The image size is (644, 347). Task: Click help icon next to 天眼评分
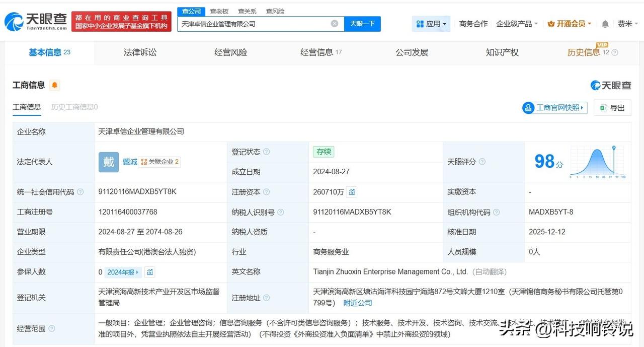tap(482, 162)
